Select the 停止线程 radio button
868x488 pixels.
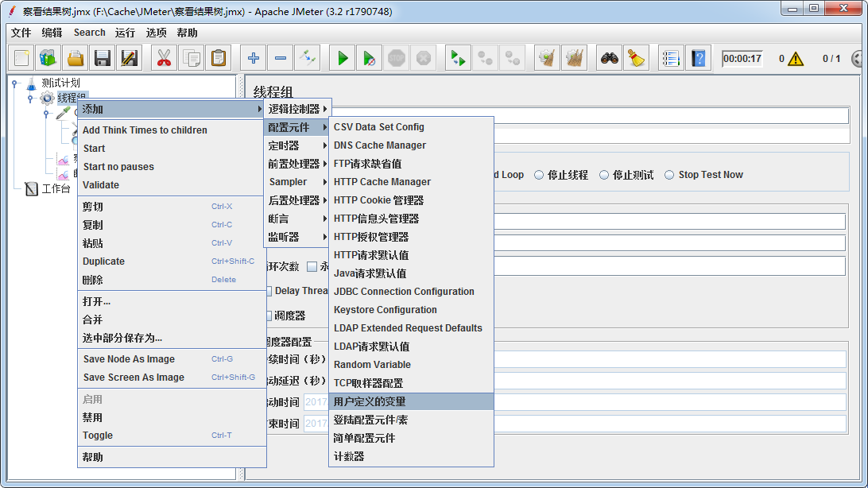click(x=539, y=175)
